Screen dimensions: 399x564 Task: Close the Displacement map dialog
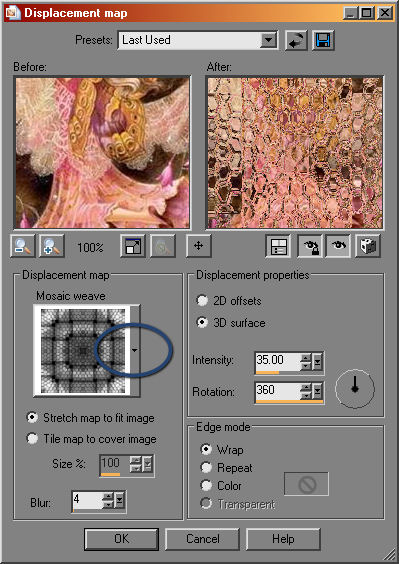click(385, 13)
